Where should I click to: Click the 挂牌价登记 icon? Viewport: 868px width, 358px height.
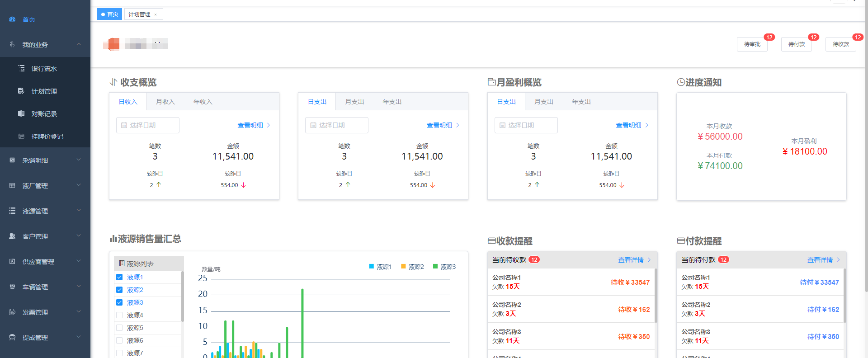[21, 136]
